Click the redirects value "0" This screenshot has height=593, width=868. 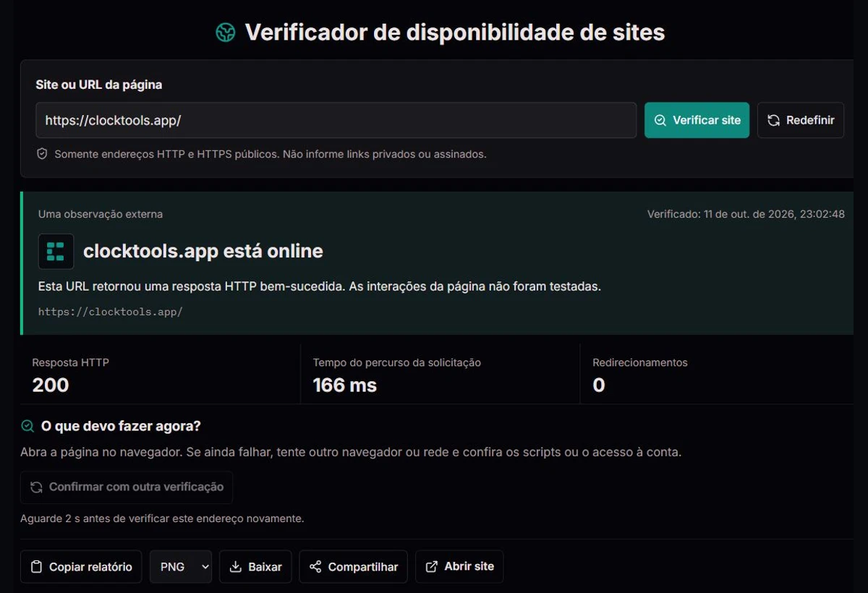pos(599,385)
